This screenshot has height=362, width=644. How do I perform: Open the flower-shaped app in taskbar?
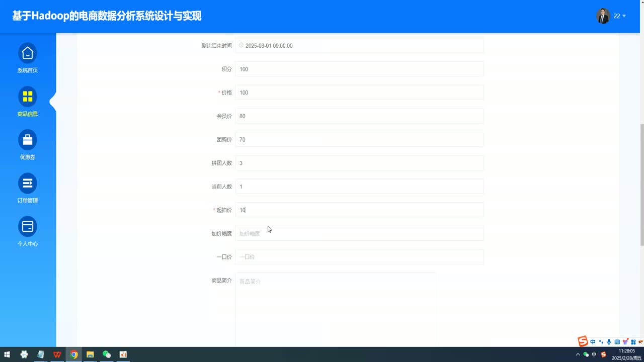24,354
